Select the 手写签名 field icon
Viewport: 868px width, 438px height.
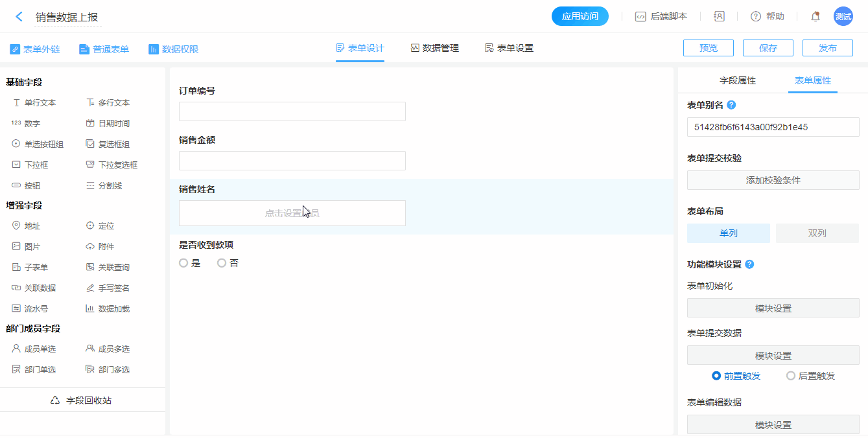90,288
